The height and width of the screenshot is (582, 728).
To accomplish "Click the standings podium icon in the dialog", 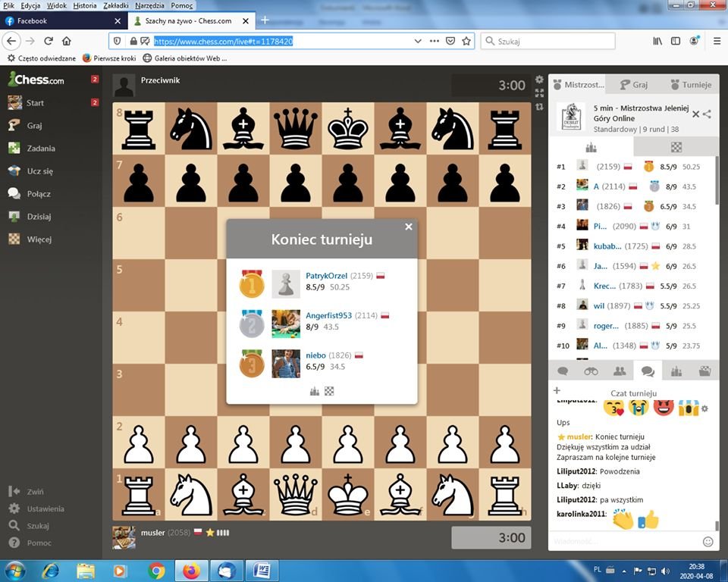I will tap(315, 391).
